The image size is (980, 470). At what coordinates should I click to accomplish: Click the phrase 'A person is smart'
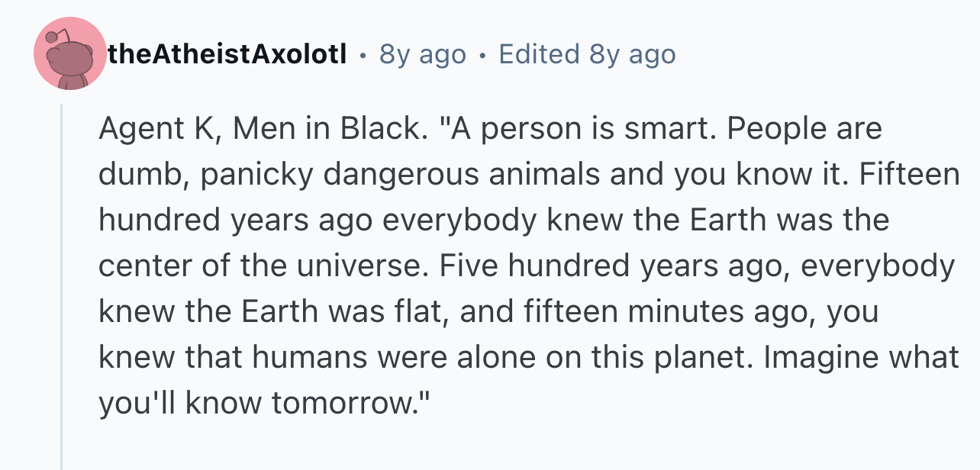click(x=585, y=129)
